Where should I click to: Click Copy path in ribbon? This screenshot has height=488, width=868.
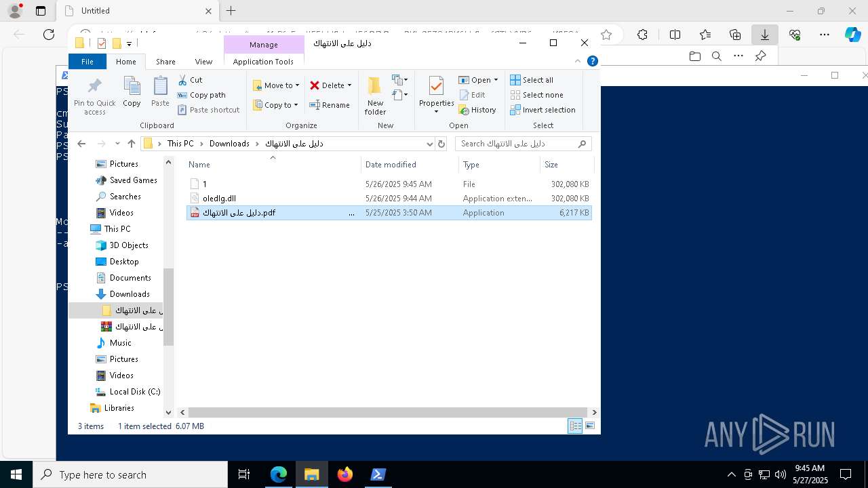click(x=201, y=95)
